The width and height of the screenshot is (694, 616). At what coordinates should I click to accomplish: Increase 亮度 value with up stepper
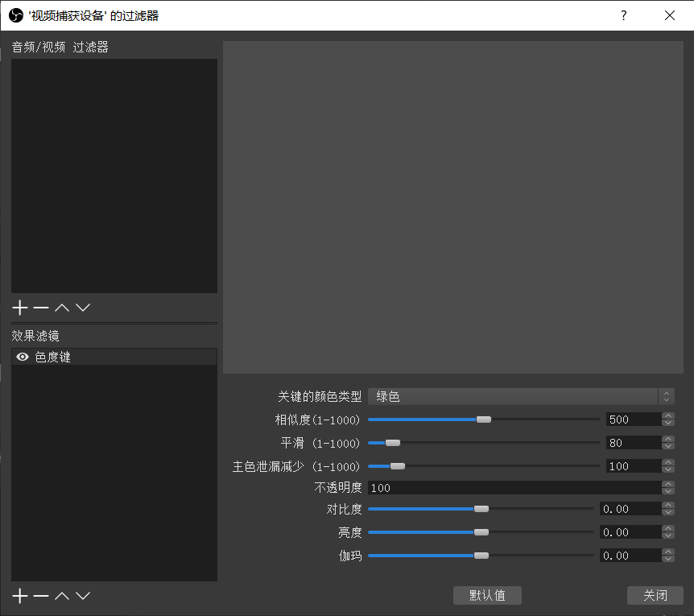pos(668,529)
